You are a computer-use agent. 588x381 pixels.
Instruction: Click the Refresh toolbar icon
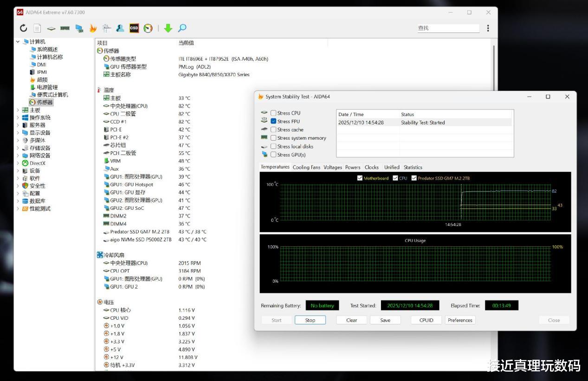tap(24, 28)
